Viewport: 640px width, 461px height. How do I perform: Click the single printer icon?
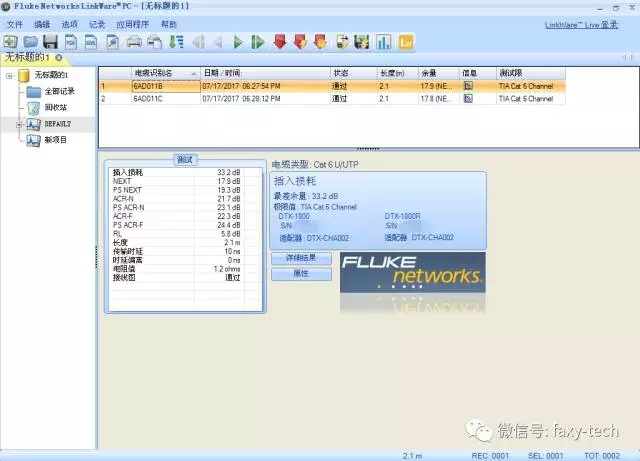point(134,42)
